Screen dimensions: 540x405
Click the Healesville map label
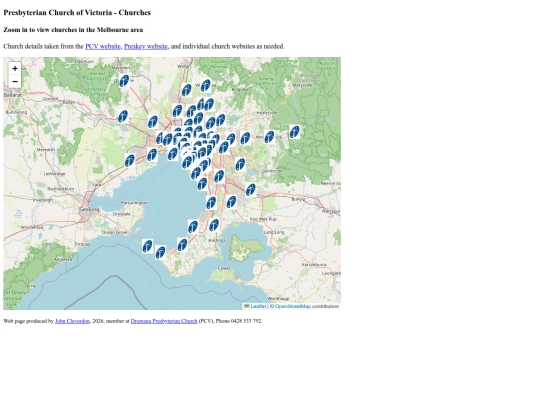267,113
